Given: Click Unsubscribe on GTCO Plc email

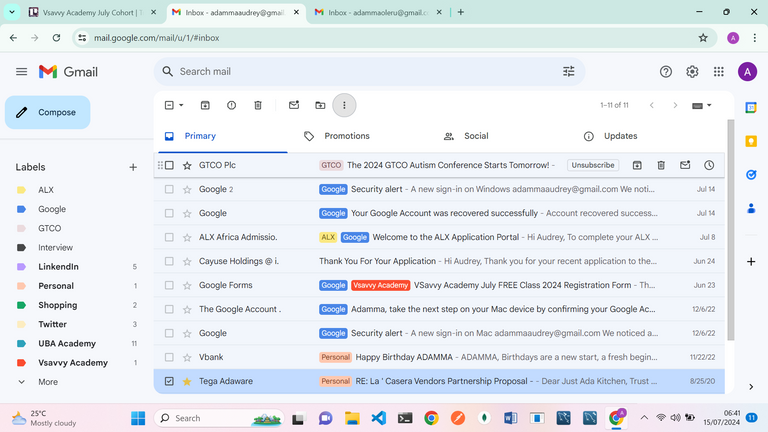Looking at the screenshot, I should click(593, 166).
